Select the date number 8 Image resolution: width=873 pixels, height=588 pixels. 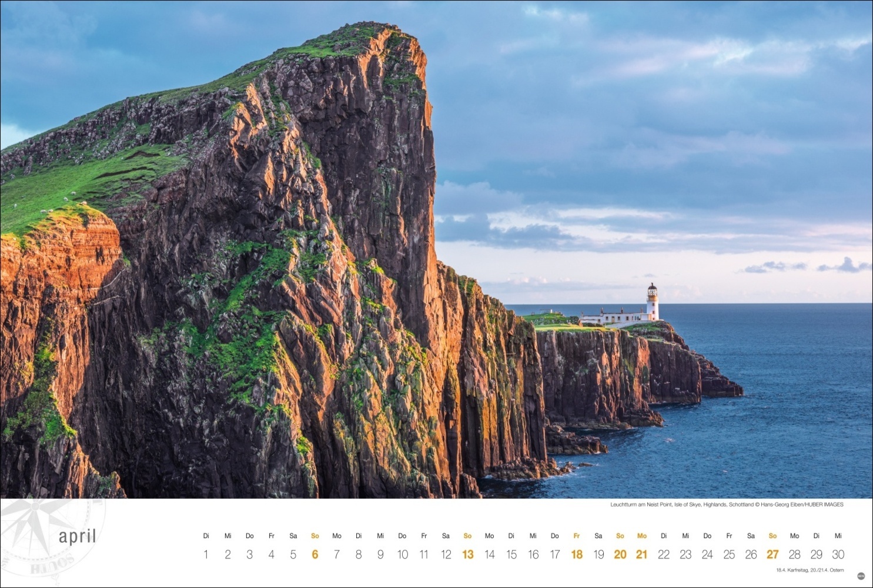pos(358,554)
